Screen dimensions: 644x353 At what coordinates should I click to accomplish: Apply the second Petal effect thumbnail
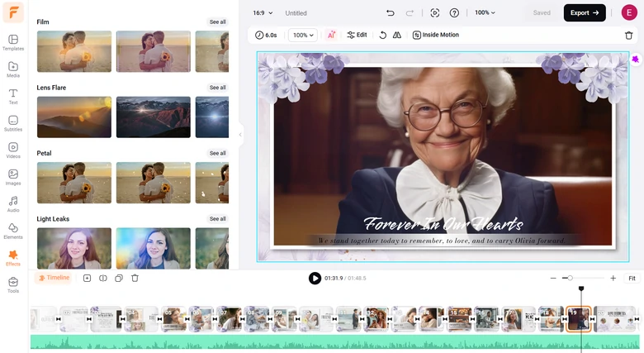[154, 183]
